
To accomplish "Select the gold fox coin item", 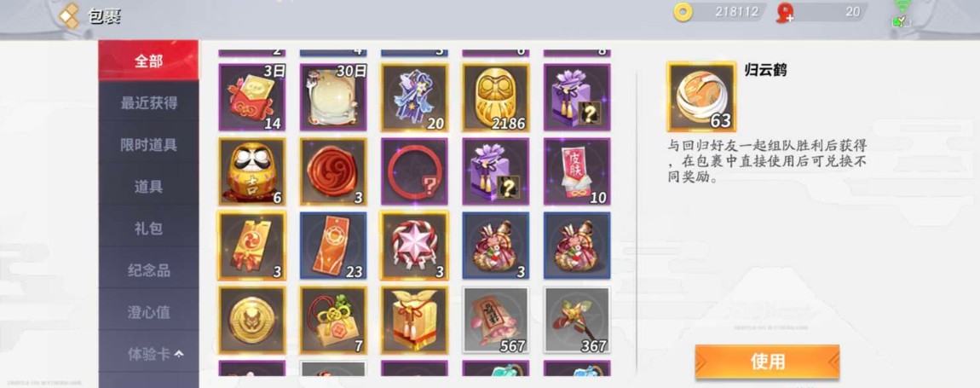I will [x=252, y=321].
